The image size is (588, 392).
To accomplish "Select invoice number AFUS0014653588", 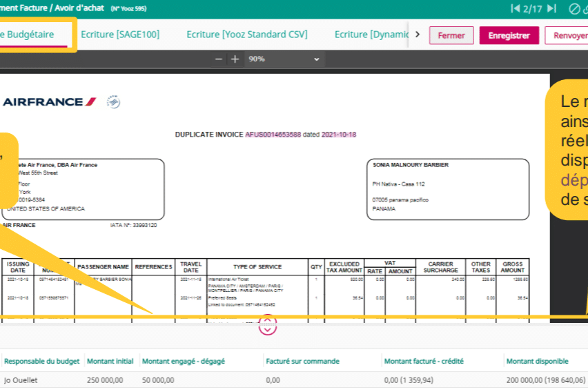I will pos(273,135).
